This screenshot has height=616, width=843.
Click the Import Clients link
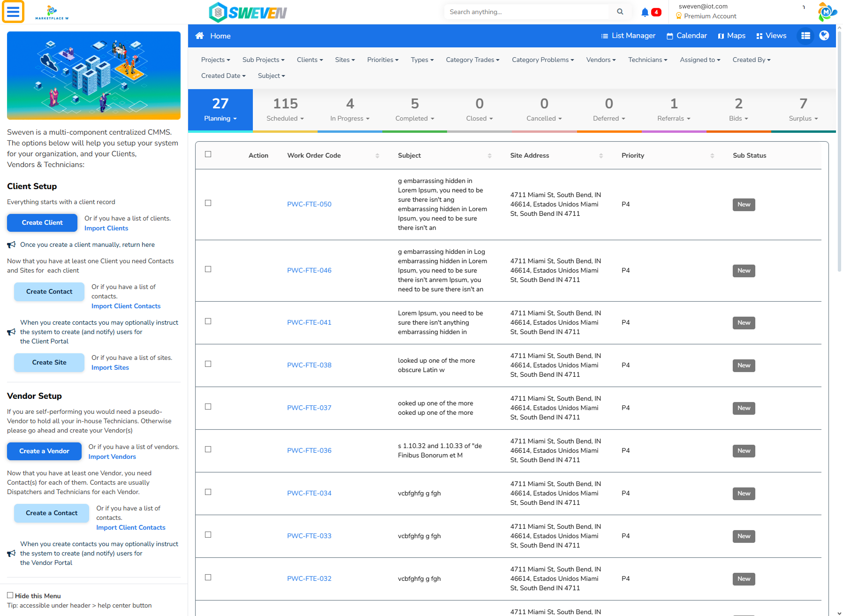[x=106, y=228]
